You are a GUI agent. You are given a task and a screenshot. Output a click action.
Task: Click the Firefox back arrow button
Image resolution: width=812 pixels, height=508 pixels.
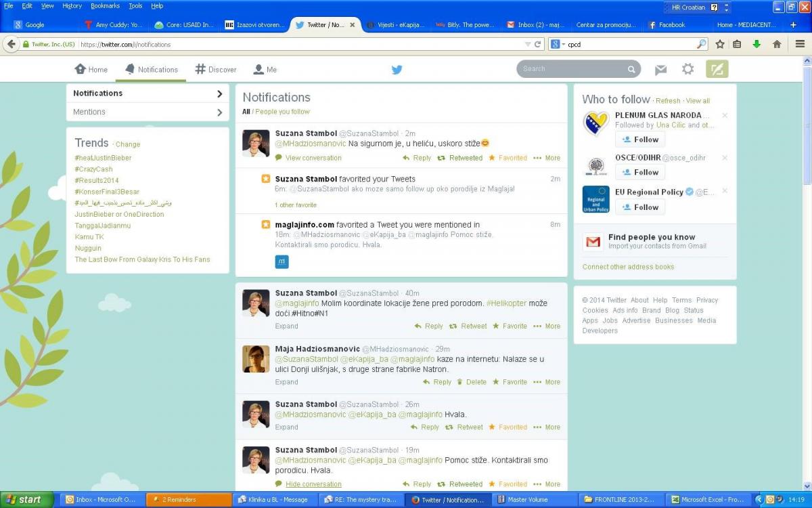pyautogui.click(x=10, y=44)
